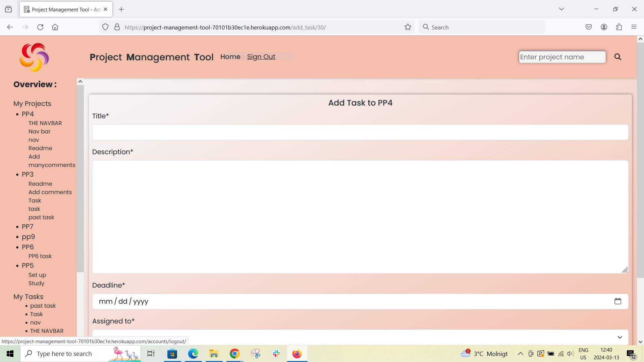Screen dimensions: 644x362
Task: Toggle the bookmark star for this page
Action: point(408,27)
